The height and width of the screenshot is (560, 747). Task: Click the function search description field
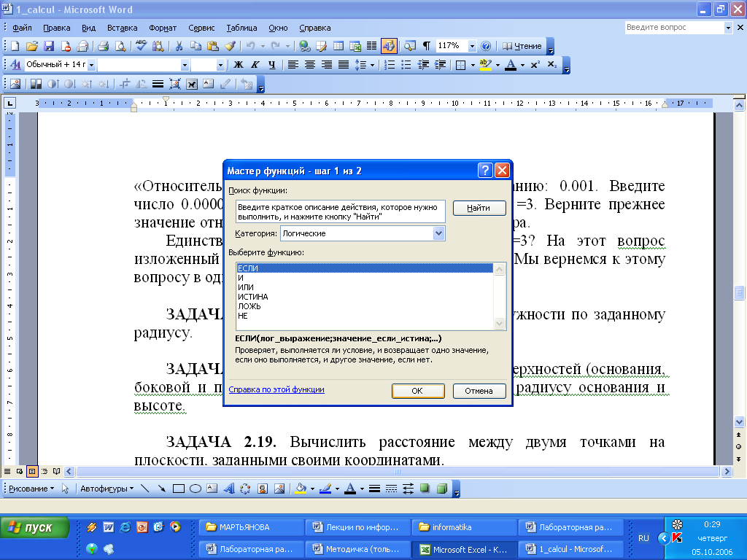click(x=340, y=212)
